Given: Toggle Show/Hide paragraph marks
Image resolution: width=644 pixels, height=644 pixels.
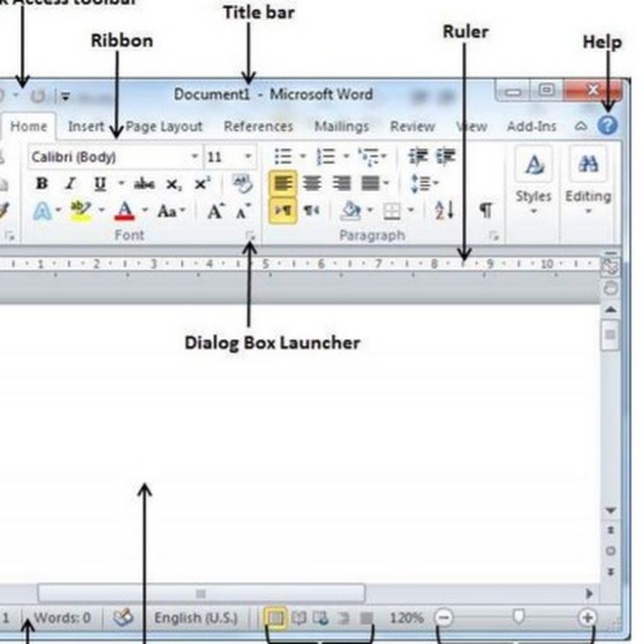Looking at the screenshot, I should tap(486, 210).
